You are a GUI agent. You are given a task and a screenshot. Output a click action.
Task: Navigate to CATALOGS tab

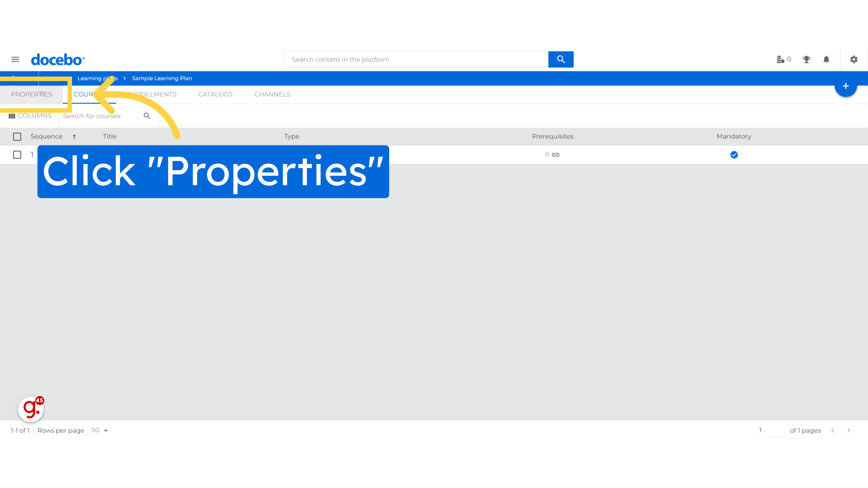coord(215,94)
